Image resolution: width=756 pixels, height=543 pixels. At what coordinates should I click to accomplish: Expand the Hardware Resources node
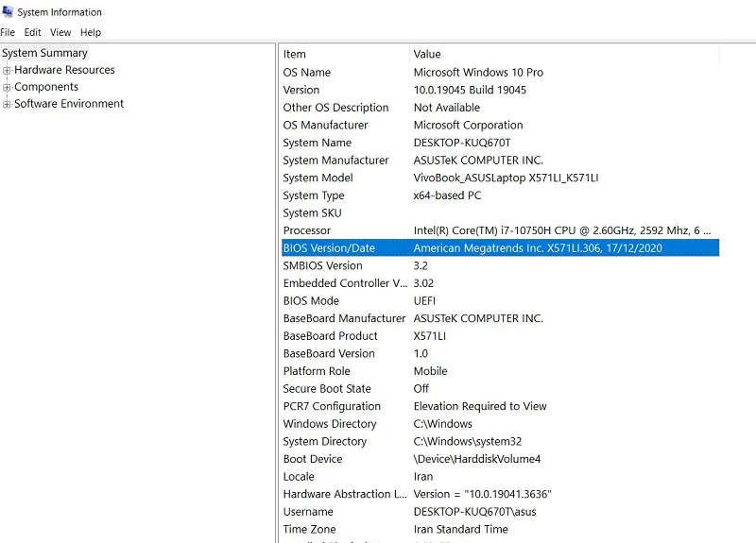pyautogui.click(x=7, y=70)
